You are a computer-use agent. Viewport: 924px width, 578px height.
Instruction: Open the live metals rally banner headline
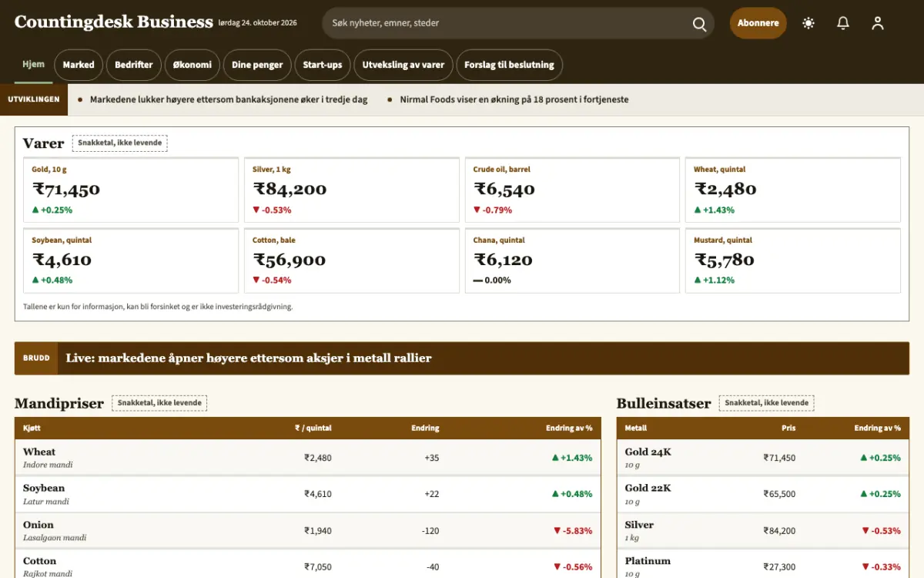tap(249, 358)
